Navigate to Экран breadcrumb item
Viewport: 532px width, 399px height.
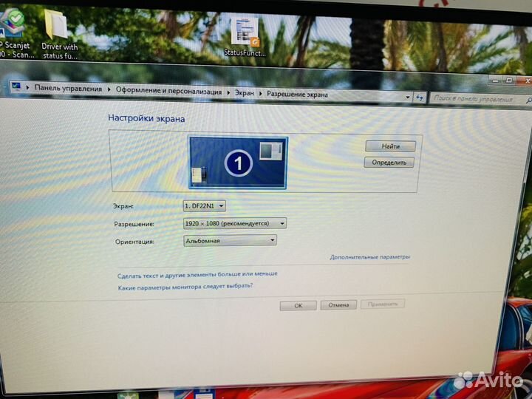[244, 93]
